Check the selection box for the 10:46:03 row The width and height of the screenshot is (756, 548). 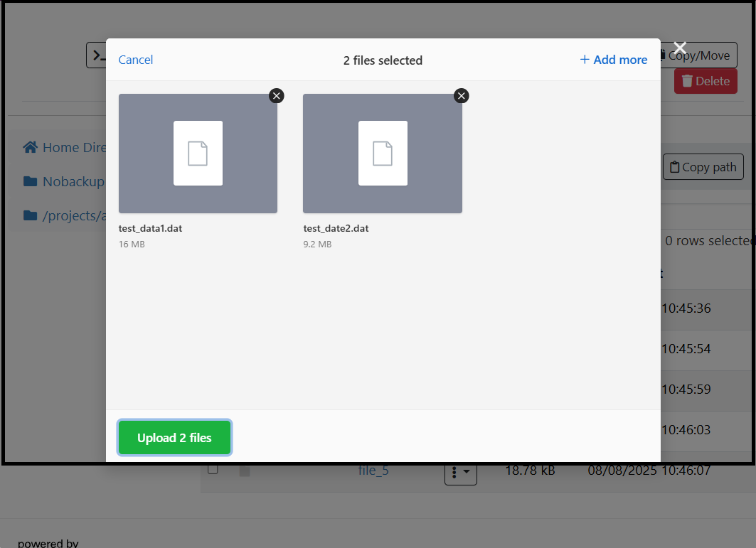click(x=212, y=429)
